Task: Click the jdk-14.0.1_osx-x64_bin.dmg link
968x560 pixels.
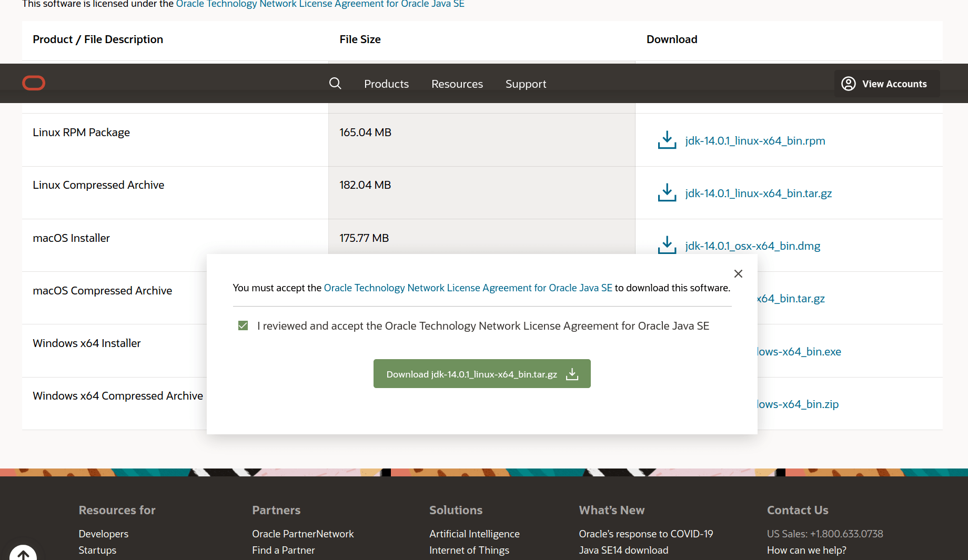Action: (x=753, y=246)
